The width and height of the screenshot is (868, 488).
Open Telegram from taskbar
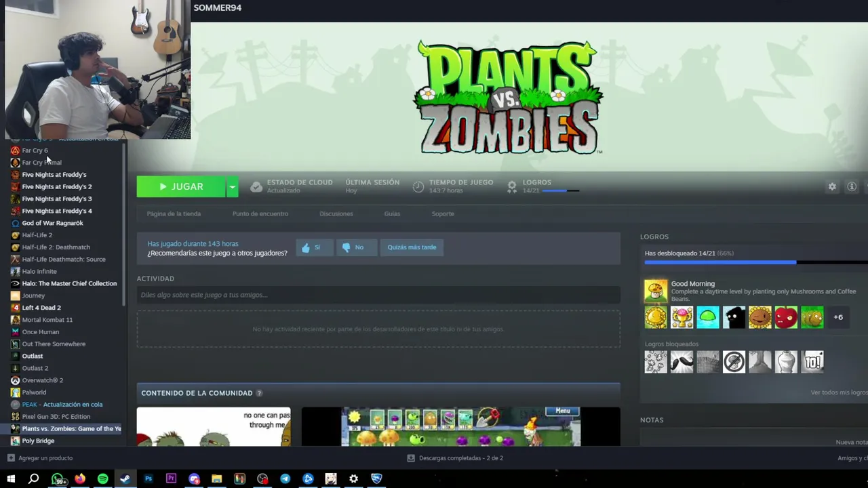[285, 479]
